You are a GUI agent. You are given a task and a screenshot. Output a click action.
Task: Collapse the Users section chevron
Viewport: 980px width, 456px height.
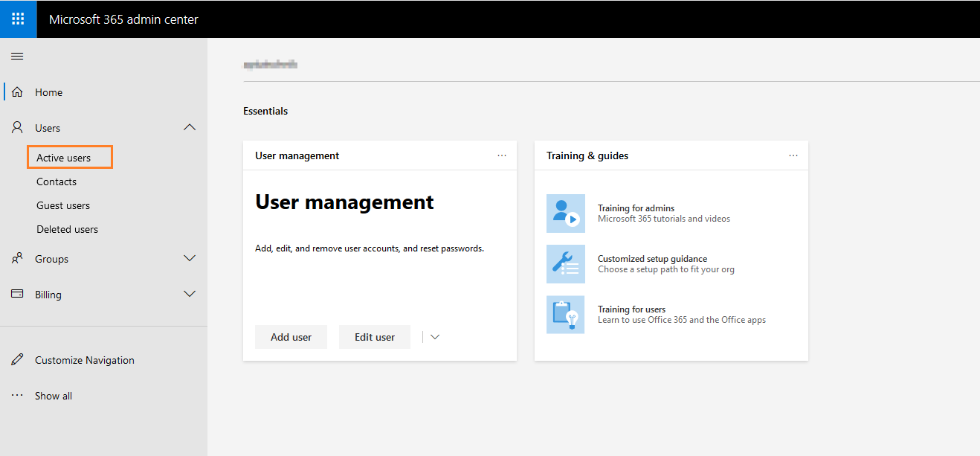190,128
